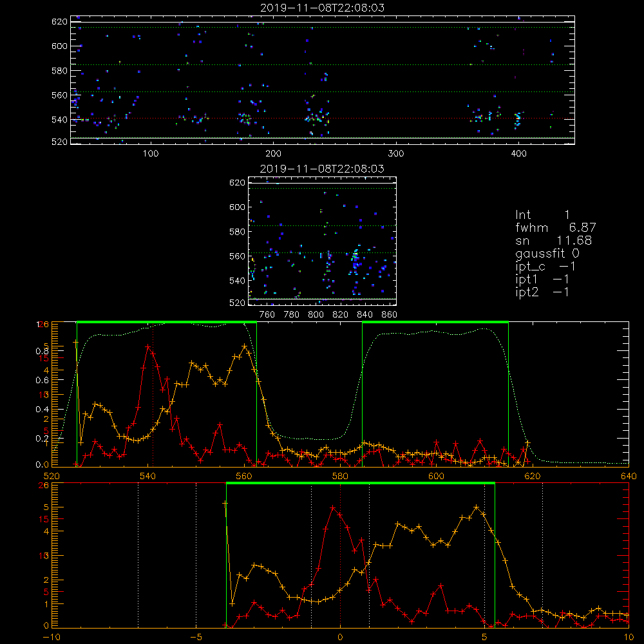Click x-axis label 540 on profile plot
The width and height of the screenshot is (644, 644).
(x=148, y=476)
